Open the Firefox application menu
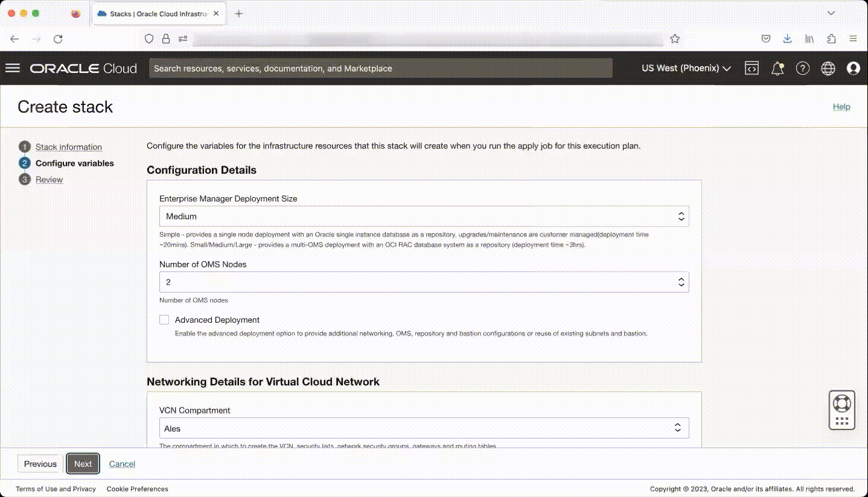Image resolution: width=868 pixels, height=497 pixels. tap(853, 39)
